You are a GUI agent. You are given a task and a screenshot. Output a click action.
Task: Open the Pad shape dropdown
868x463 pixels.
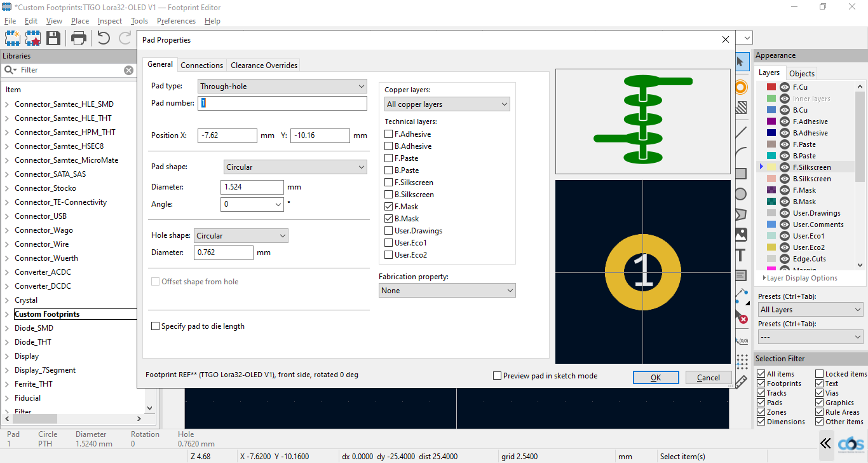(295, 167)
